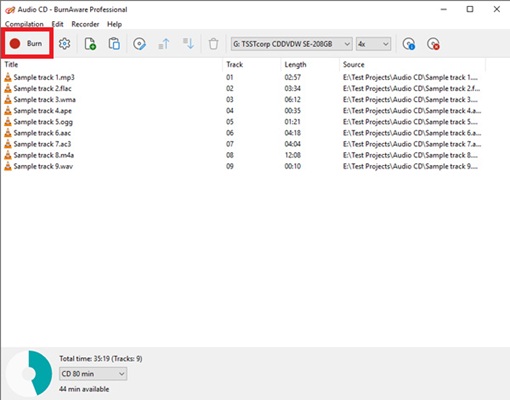The width and height of the screenshot is (510, 400).
Task: Select Sample track 4.ape
Action: coord(42,111)
